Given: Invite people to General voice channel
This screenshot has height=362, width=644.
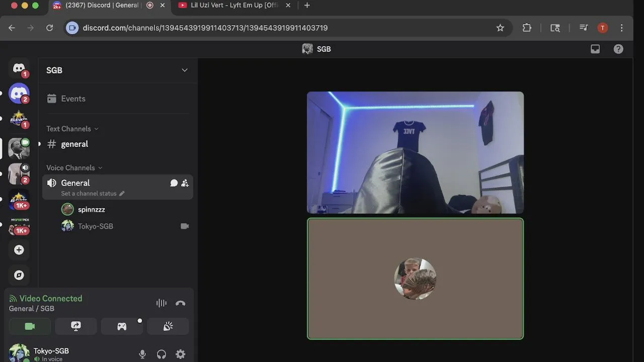Looking at the screenshot, I should pyautogui.click(x=185, y=183).
